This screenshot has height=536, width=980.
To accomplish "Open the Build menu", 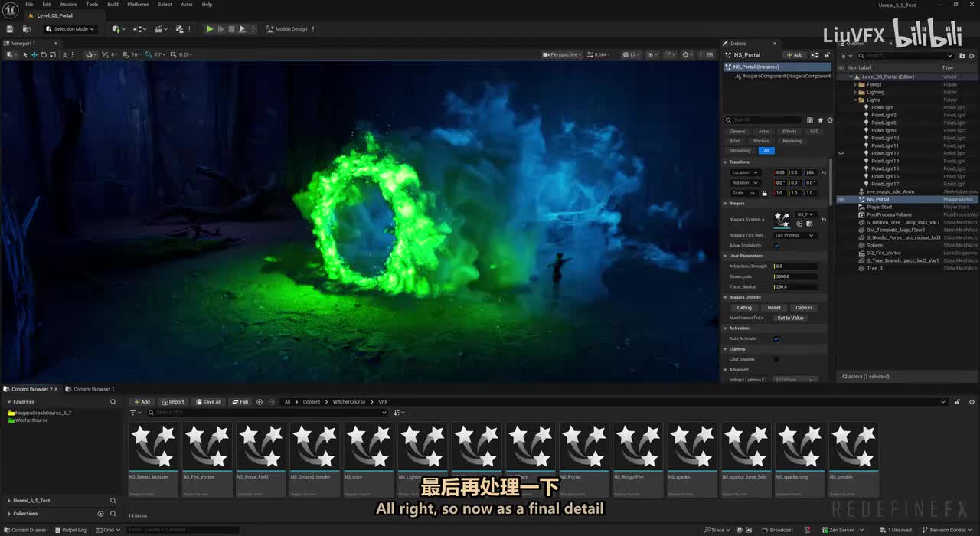I will tap(113, 5).
